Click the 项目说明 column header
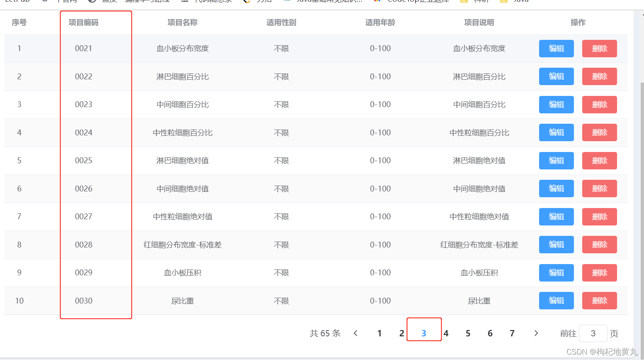 click(x=479, y=22)
